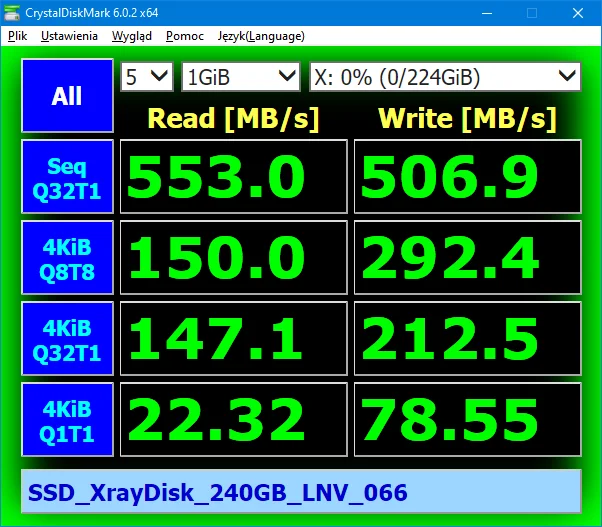Click the 4KiB Q8T8 write value 292.4
This screenshot has width=602, height=527.
point(468,258)
